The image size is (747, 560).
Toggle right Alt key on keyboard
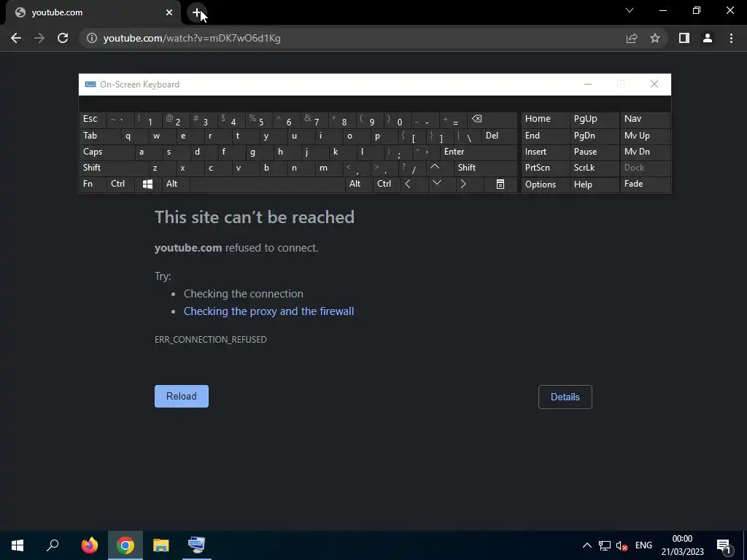click(x=359, y=184)
